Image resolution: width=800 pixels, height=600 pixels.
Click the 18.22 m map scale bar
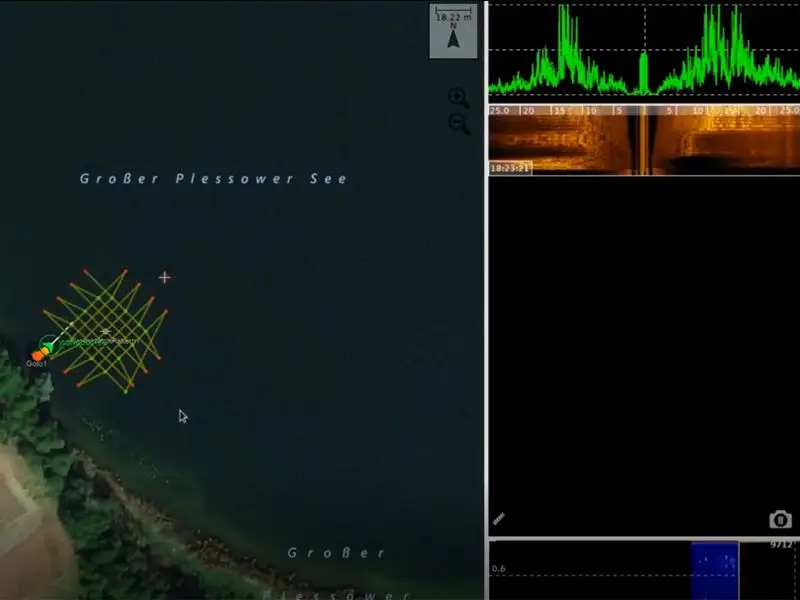tap(453, 17)
